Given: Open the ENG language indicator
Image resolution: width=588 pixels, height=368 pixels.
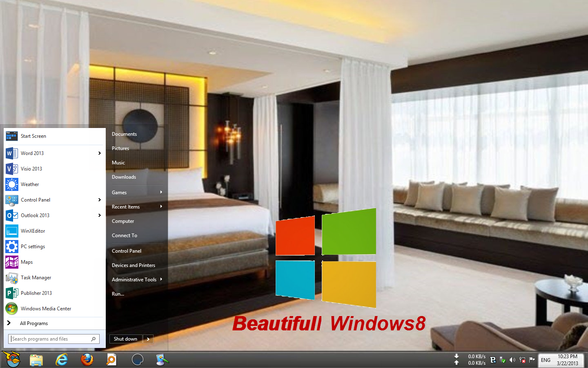Looking at the screenshot, I should point(546,360).
